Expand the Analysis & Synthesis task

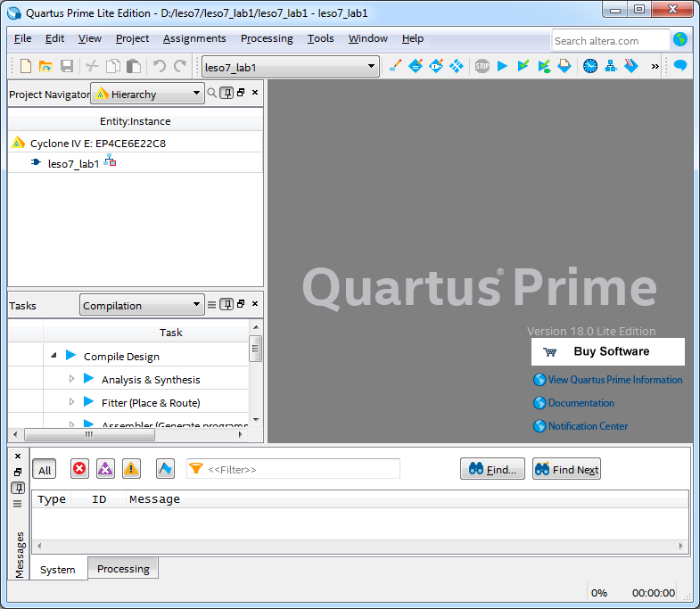[72, 379]
